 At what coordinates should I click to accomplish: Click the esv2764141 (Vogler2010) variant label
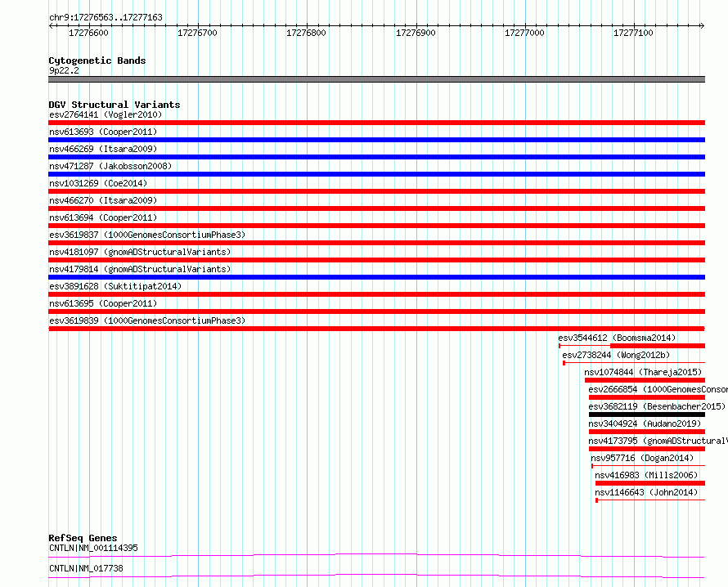(106, 114)
